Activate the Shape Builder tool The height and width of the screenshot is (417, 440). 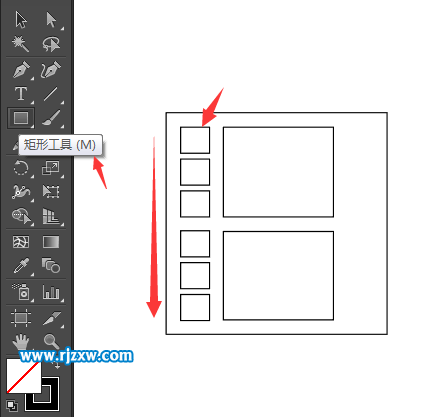click(21, 216)
